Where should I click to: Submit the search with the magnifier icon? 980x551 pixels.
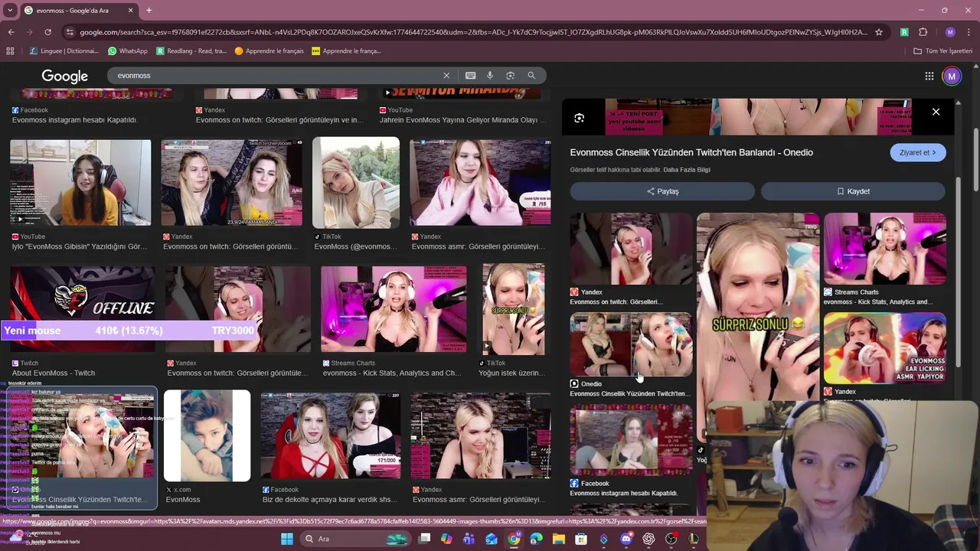click(x=531, y=76)
